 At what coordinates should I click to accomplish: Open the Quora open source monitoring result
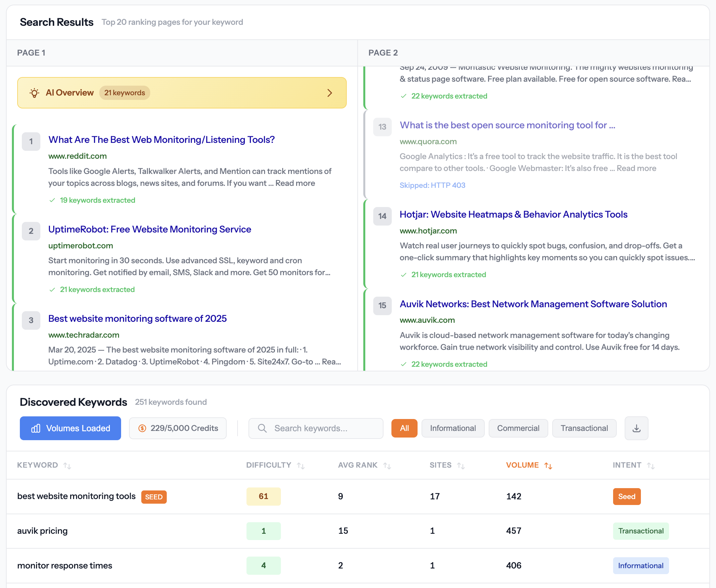click(507, 125)
